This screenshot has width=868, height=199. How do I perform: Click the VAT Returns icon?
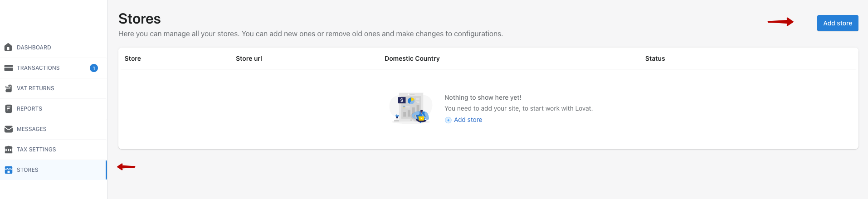pyautogui.click(x=8, y=88)
